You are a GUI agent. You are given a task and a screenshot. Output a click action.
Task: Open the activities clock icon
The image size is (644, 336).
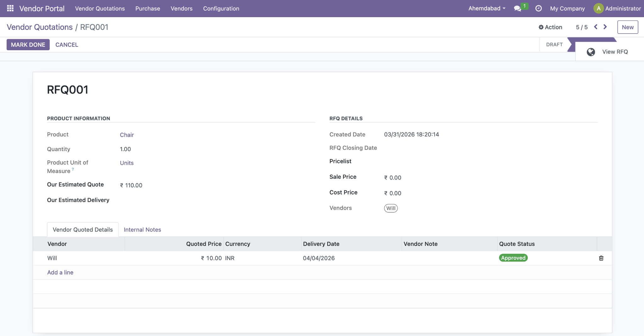[538, 8]
